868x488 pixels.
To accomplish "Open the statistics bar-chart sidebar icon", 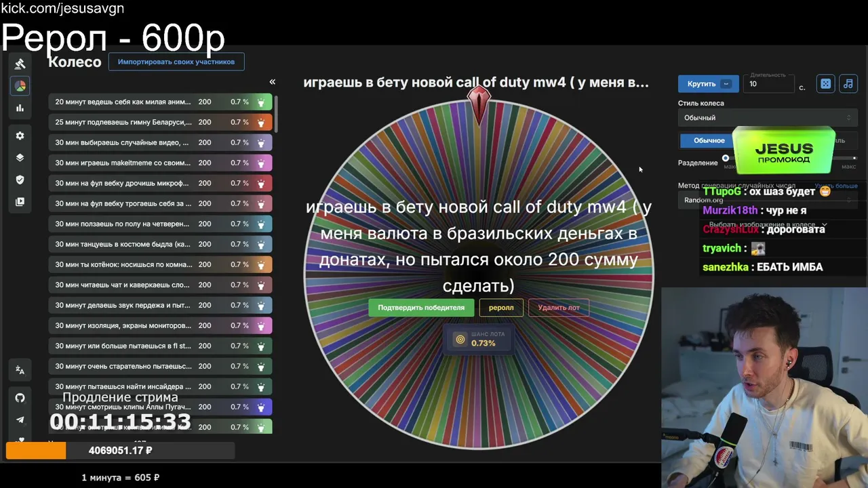I will [x=20, y=108].
